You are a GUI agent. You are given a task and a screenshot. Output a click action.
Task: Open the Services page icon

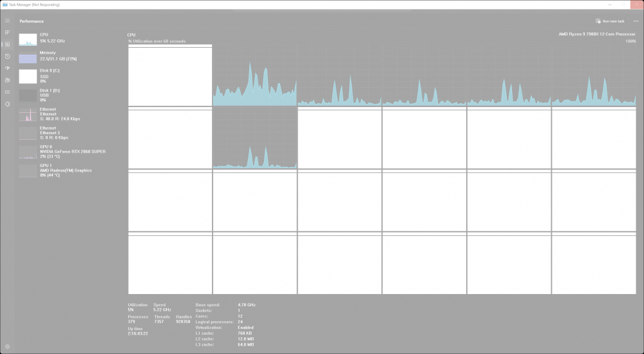[x=7, y=104]
